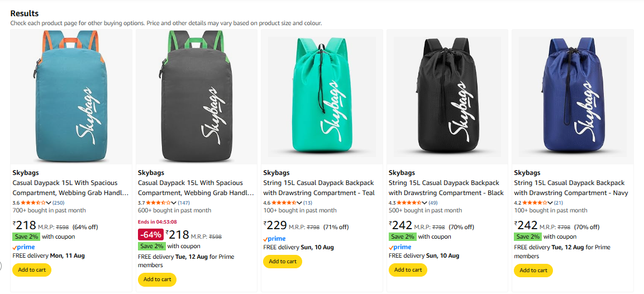Open the teal drawstring backpack image
Image resolution: width=644 pixels, height=294 pixels.
[x=322, y=97]
